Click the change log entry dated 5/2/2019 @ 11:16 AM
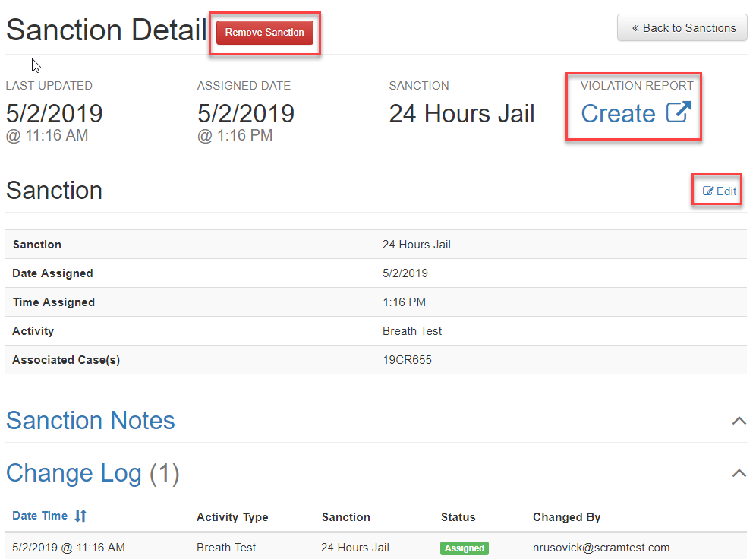 click(x=69, y=548)
